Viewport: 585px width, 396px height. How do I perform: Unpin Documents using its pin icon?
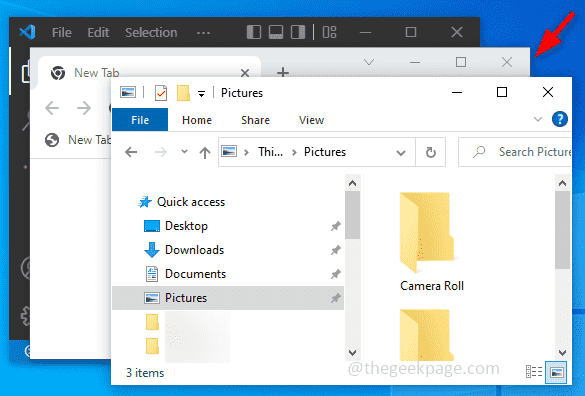[x=335, y=274]
